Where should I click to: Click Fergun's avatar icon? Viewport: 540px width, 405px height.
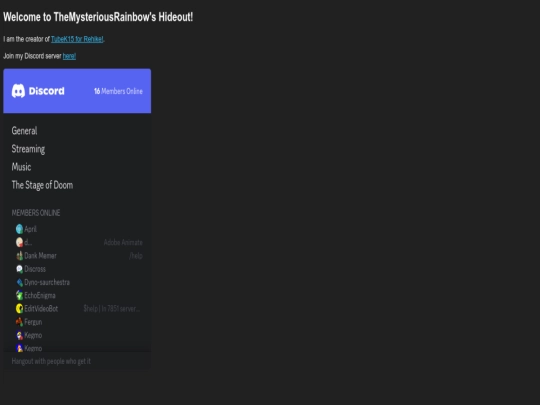click(19, 322)
